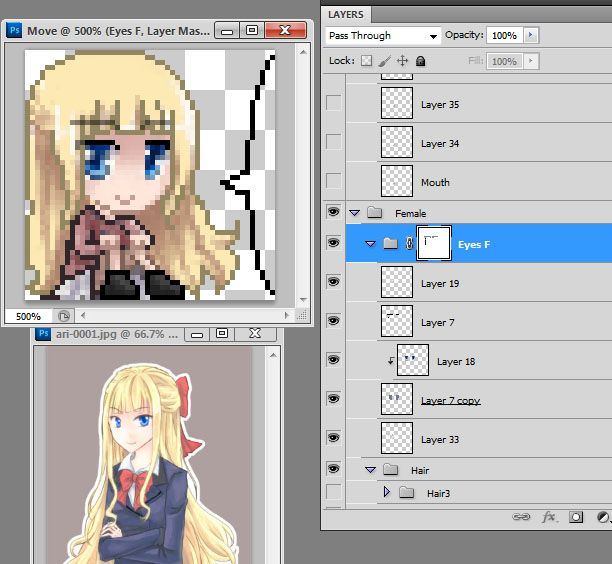Hide the Hair group
Screen dimensions: 612x564
(x=333, y=468)
